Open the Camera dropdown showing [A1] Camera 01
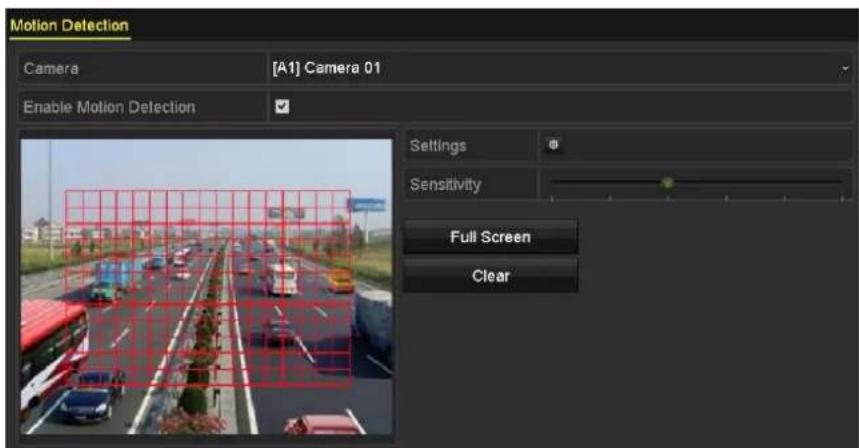This screenshot has height=448, width=859. pyautogui.click(x=560, y=68)
